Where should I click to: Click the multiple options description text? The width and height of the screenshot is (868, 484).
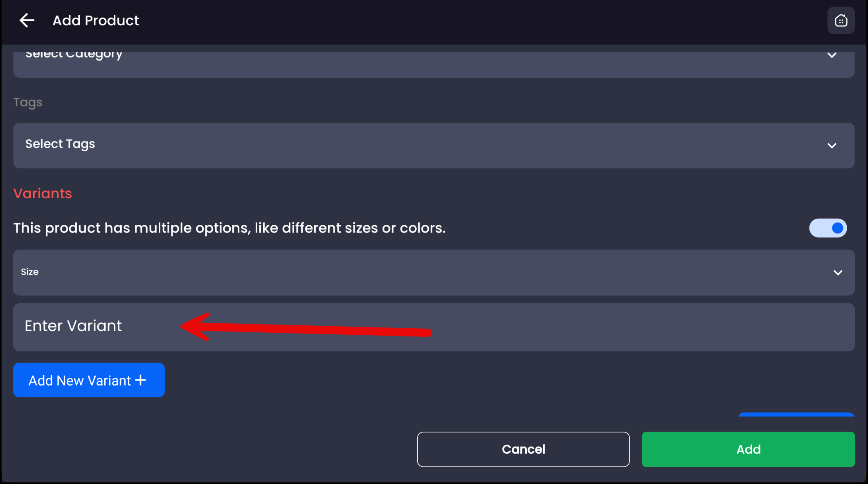229,228
